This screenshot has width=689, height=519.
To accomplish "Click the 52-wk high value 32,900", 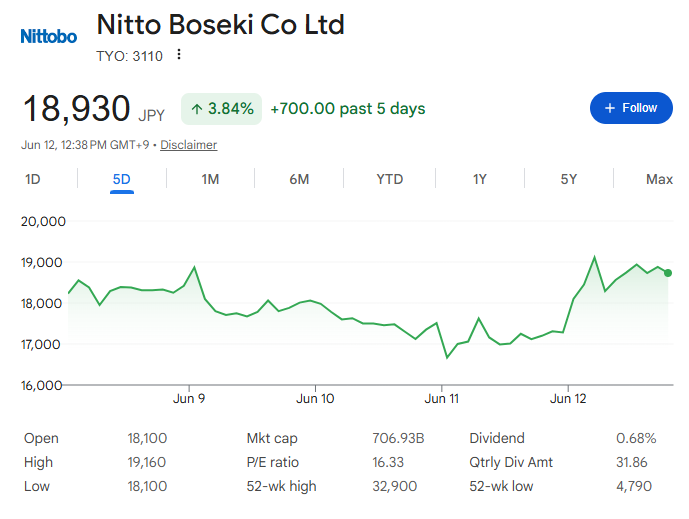I will pyautogui.click(x=395, y=486).
